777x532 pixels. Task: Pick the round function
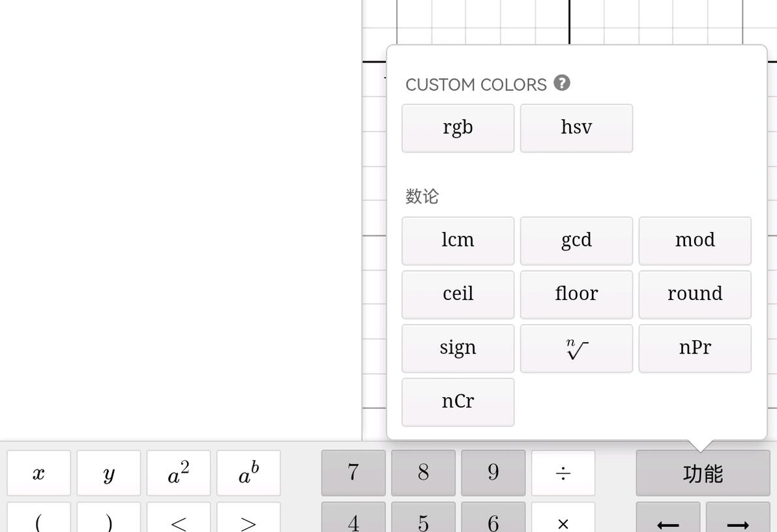coord(695,295)
